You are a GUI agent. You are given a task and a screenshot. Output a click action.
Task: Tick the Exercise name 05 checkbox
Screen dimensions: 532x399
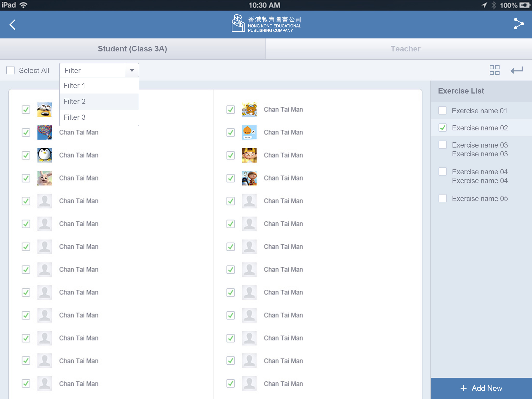442,198
